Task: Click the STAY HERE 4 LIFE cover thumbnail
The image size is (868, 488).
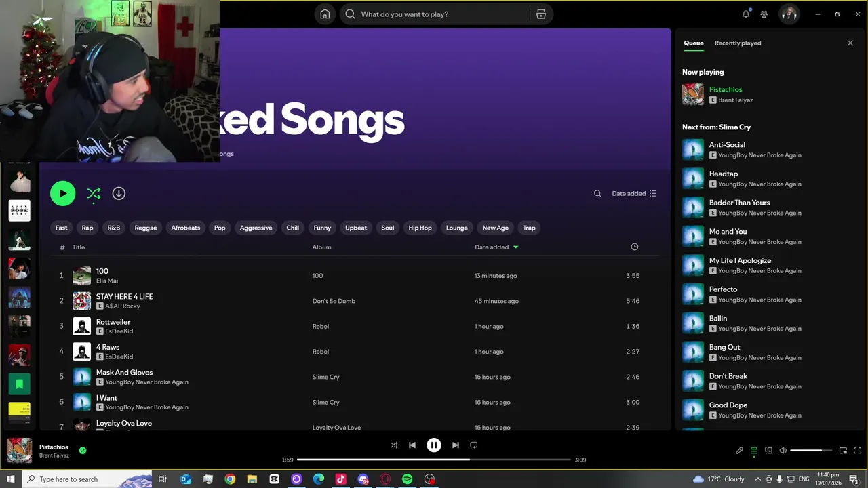Action: 82,301
